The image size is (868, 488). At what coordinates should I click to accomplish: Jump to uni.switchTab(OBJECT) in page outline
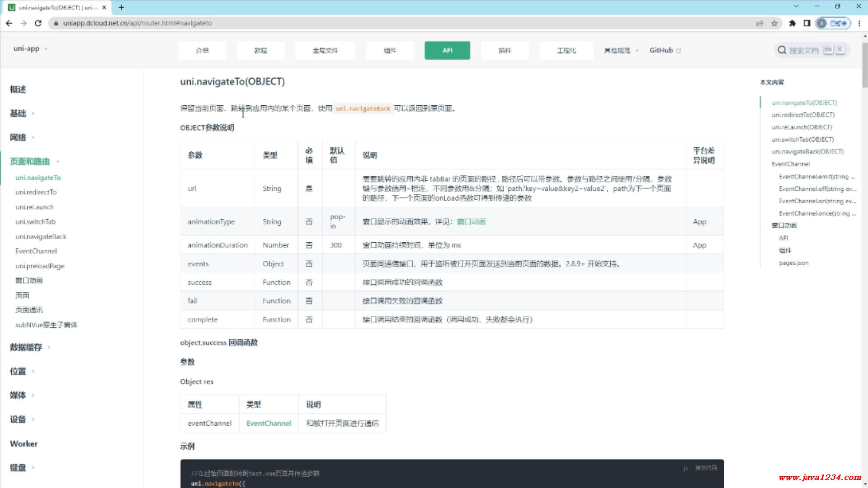(802, 139)
